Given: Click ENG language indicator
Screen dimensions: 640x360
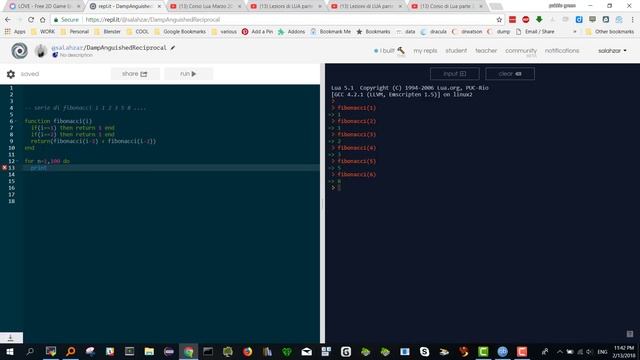Looking at the screenshot, I should [x=602, y=351].
